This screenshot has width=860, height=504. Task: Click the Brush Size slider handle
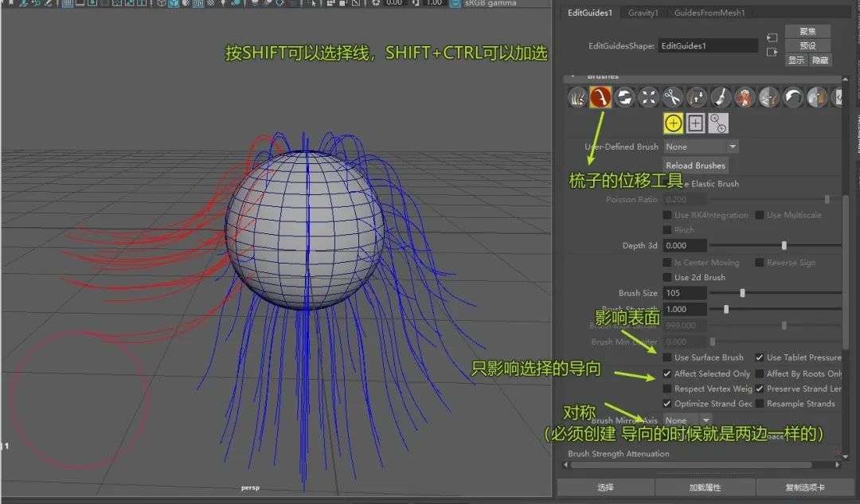pos(743,293)
